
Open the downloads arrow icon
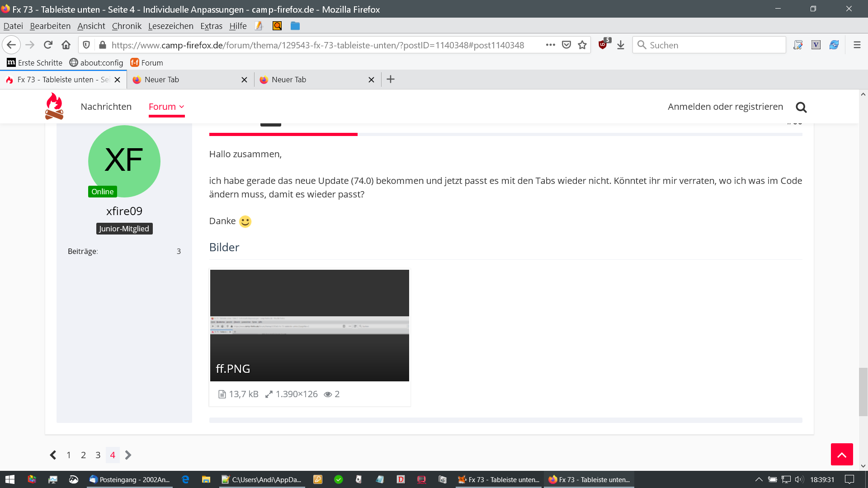(x=621, y=45)
